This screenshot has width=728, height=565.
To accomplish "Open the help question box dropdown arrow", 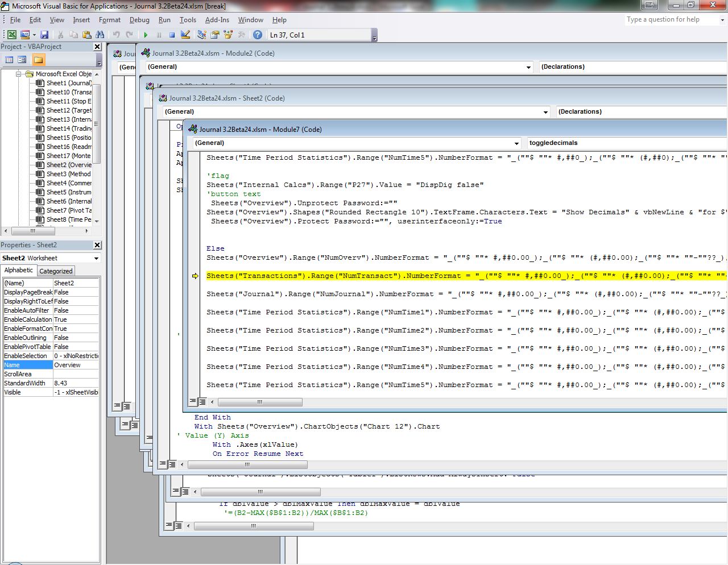I will [x=722, y=19].
